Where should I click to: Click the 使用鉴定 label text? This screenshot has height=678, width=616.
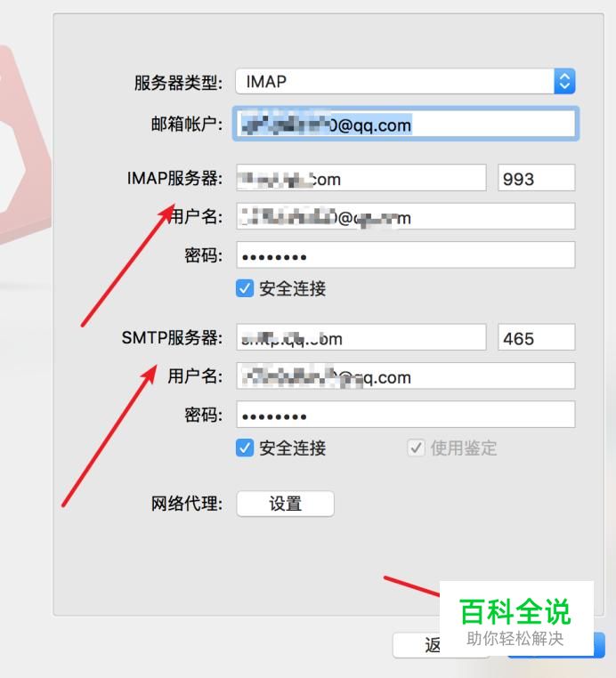click(463, 448)
